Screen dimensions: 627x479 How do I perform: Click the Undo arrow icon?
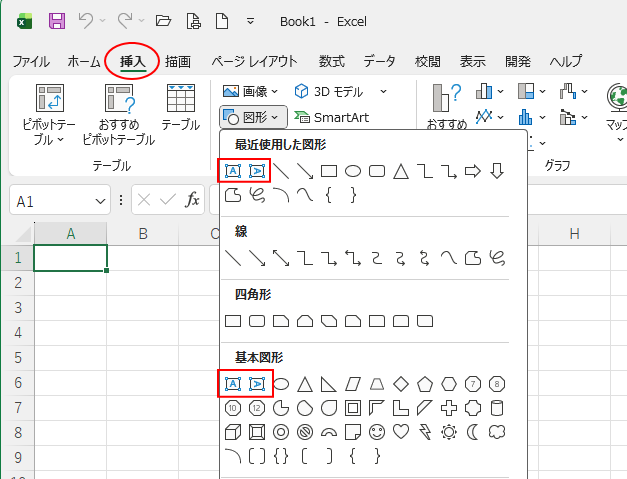coord(86,20)
